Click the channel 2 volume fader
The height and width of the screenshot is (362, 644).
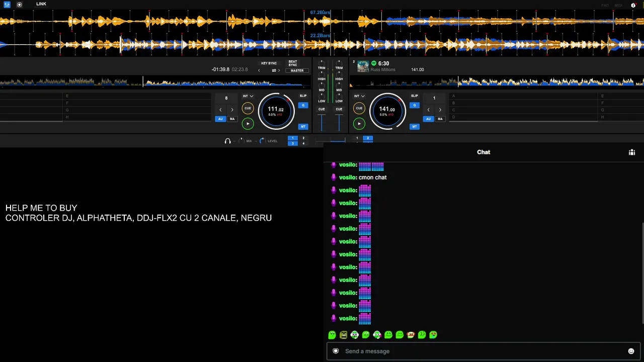(339, 122)
